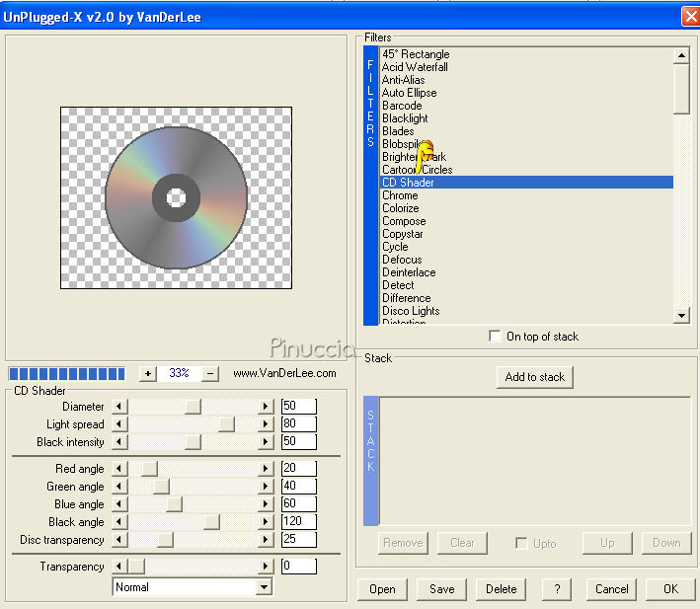Click Disc transparency left arrow
Screen dimensions: 700x609
[119, 540]
